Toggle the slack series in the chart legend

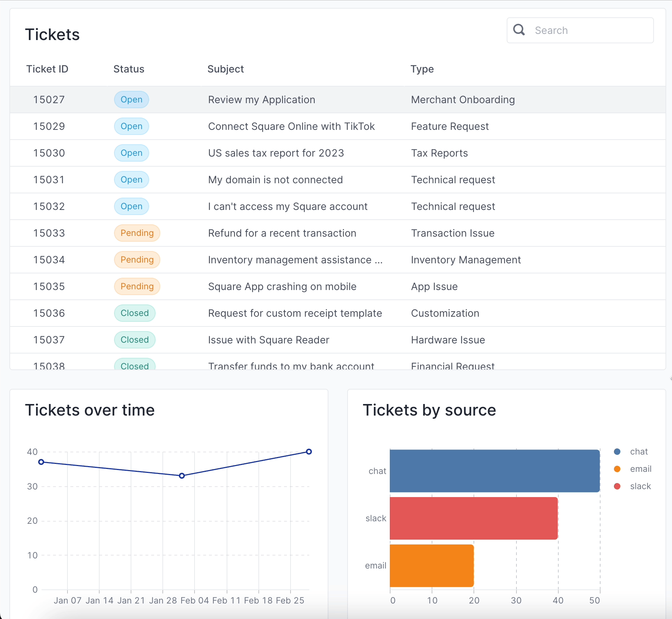point(640,486)
